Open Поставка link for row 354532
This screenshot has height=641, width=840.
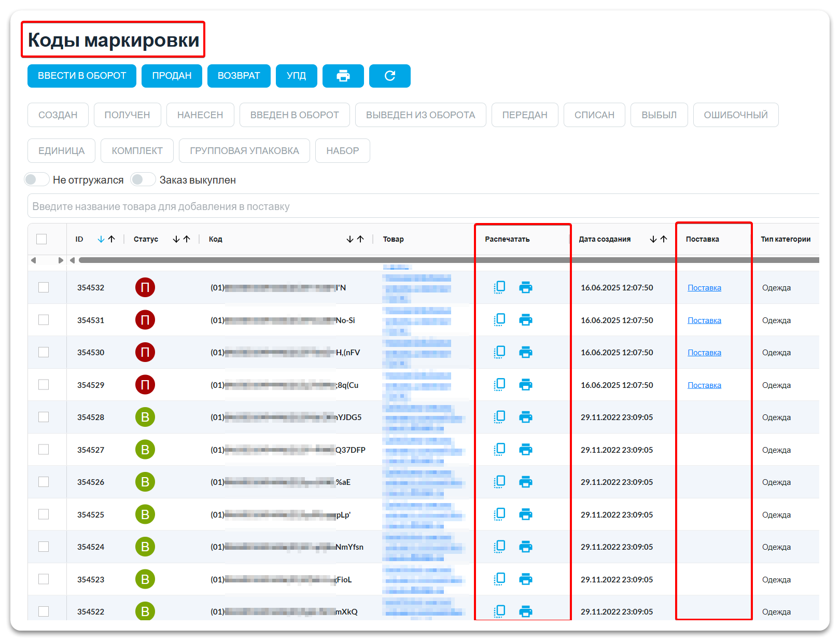click(x=704, y=288)
